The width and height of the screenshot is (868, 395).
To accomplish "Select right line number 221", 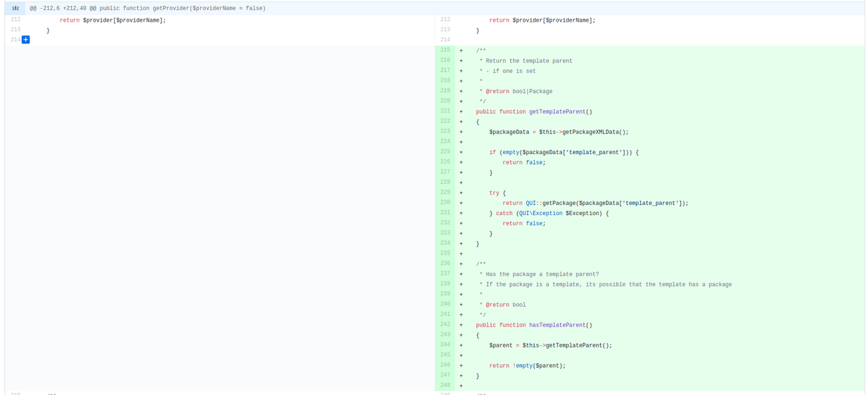I will pyautogui.click(x=445, y=111).
